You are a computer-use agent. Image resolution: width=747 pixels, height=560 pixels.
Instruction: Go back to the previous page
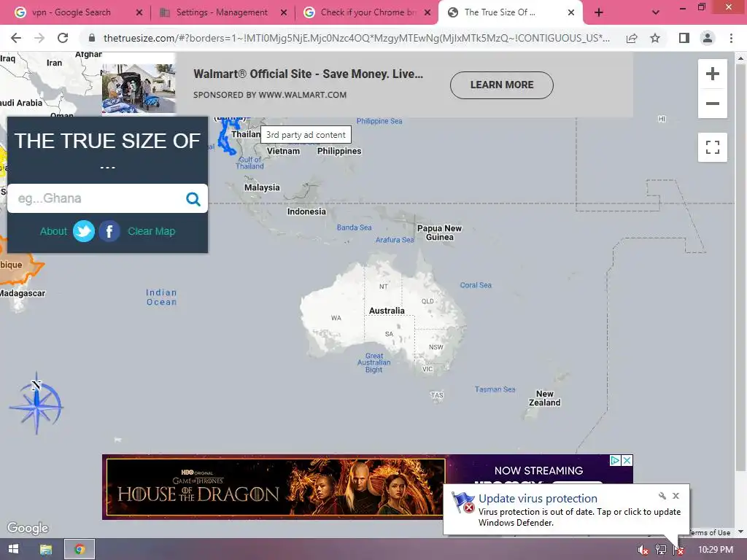(x=16, y=38)
